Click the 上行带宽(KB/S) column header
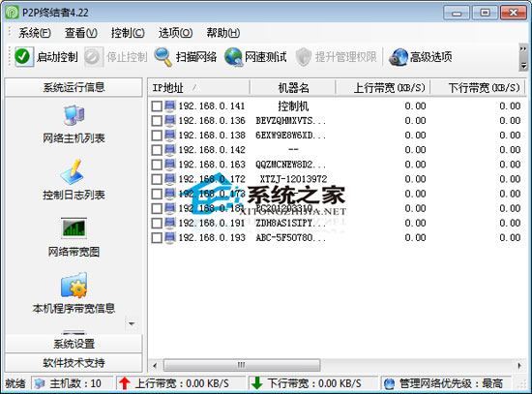The image size is (532, 394). (x=383, y=88)
